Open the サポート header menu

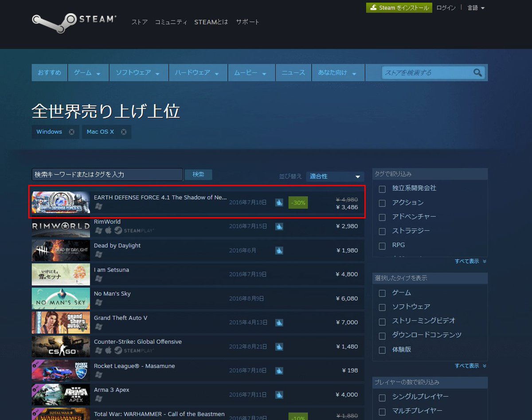247,22
